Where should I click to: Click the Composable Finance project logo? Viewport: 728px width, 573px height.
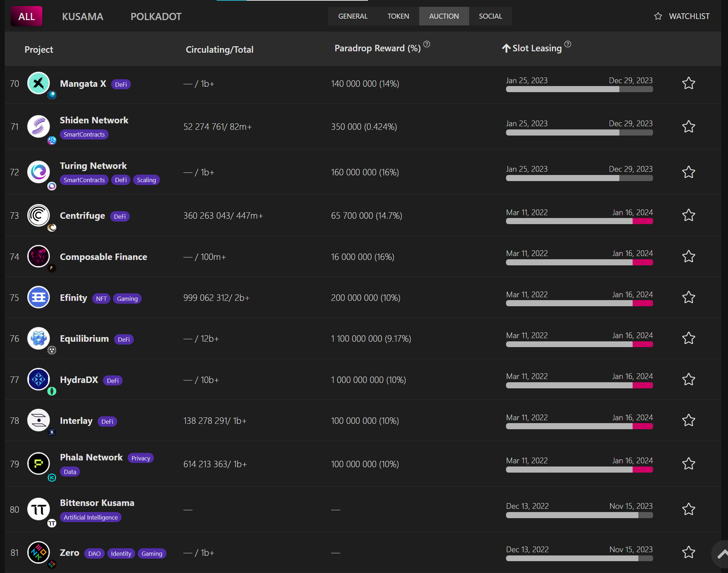38,256
